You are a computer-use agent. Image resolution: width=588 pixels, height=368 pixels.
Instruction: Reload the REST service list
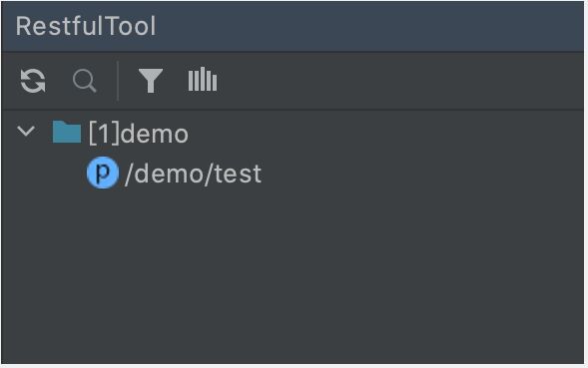coord(33,81)
